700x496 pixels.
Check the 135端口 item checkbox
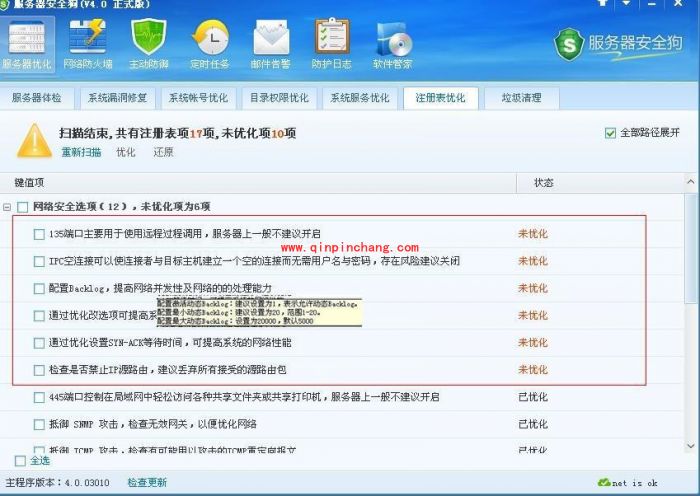[x=39, y=234]
